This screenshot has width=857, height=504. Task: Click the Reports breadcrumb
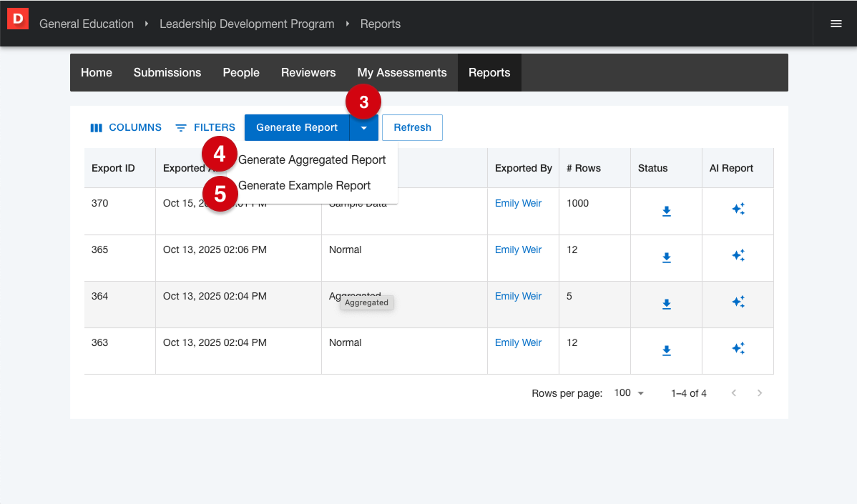point(381,24)
